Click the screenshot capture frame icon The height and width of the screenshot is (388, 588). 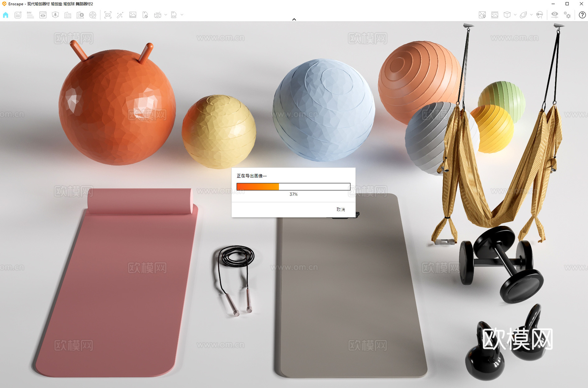point(108,15)
